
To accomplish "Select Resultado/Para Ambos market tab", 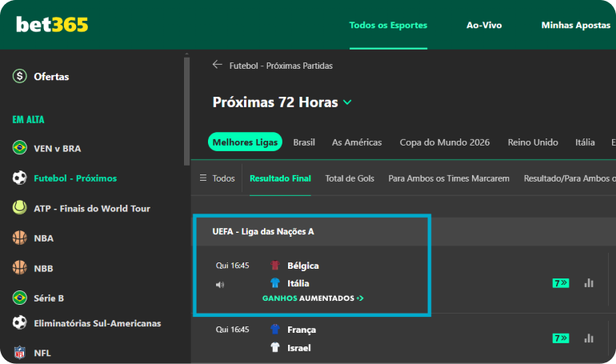I will pos(570,178).
